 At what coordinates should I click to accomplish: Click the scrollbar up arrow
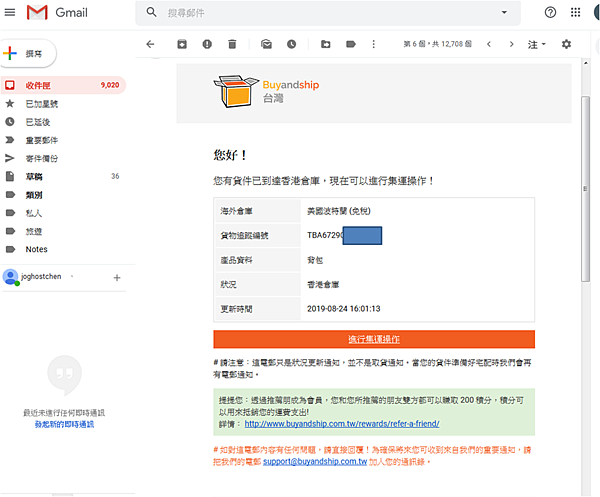pos(585,62)
